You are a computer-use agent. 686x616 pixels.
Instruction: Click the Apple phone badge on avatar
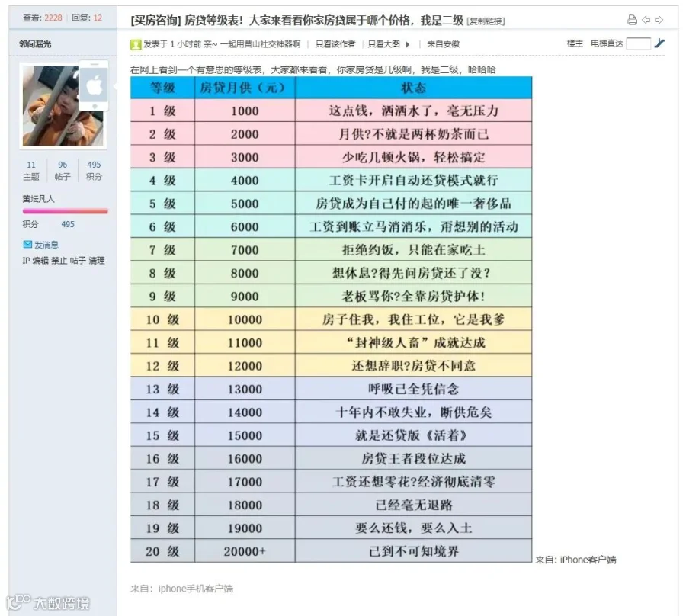94,85
